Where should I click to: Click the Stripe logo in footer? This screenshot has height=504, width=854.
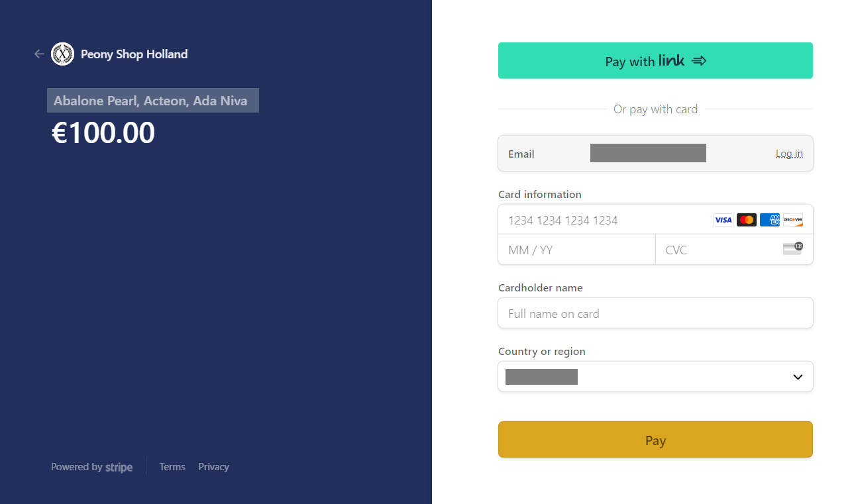(119, 467)
